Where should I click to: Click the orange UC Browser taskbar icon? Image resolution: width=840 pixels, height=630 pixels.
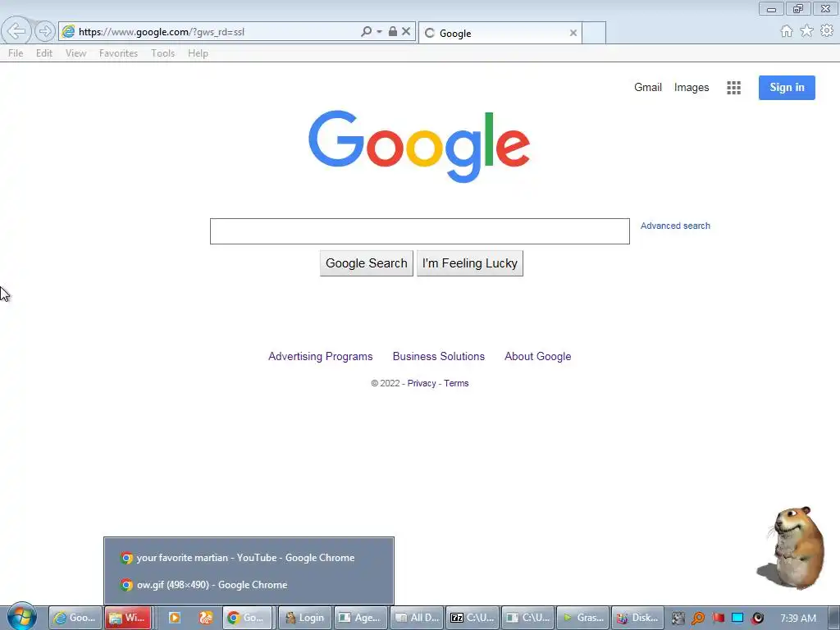tap(206, 618)
